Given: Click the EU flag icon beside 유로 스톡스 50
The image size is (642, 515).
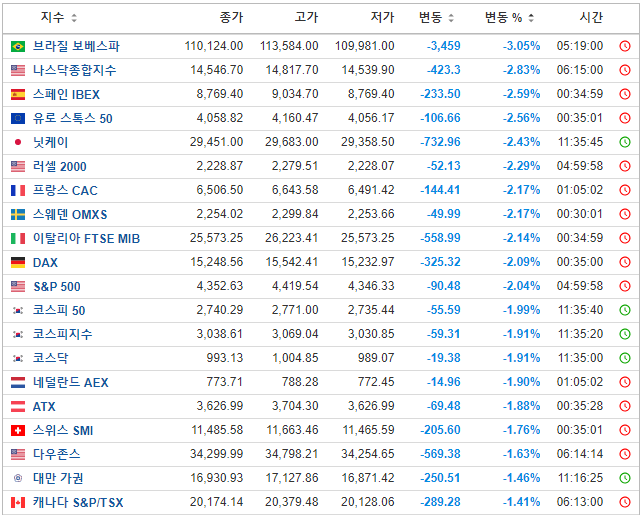Looking at the screenshot, I should (18, 118).
